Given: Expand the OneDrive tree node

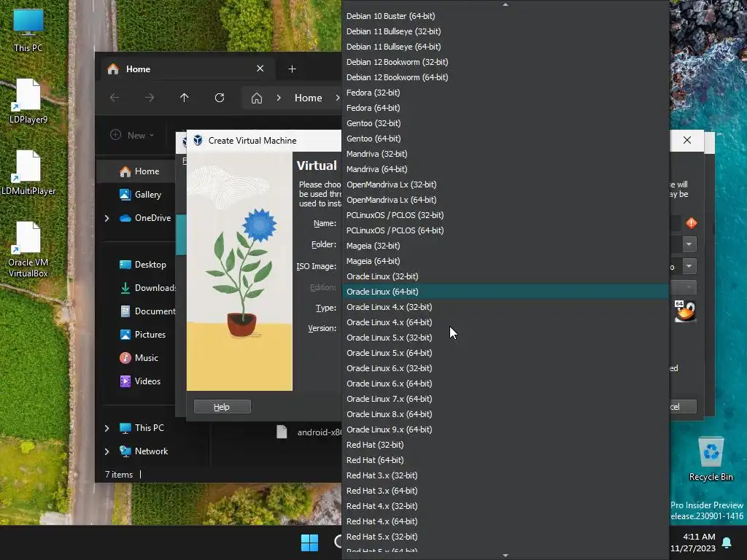Looking at the screenshot, I should click(x=107, y=218).
